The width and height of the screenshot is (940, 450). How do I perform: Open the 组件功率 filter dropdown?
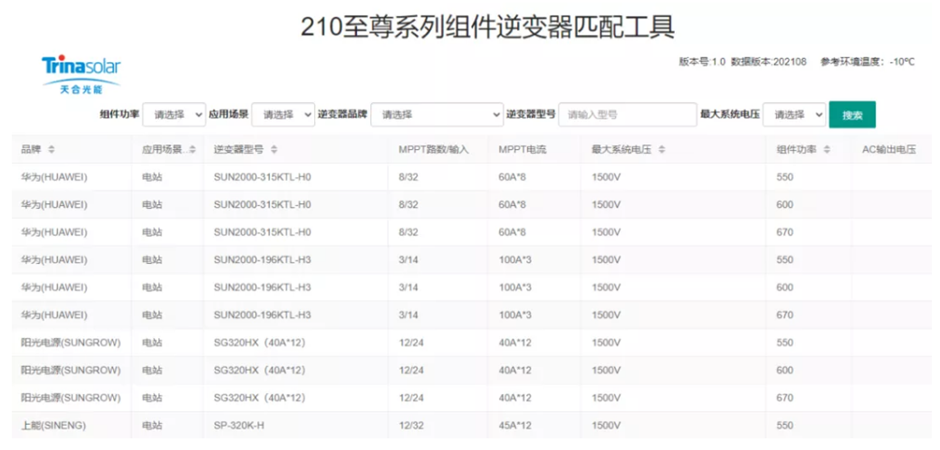click(x=175, y=115)
